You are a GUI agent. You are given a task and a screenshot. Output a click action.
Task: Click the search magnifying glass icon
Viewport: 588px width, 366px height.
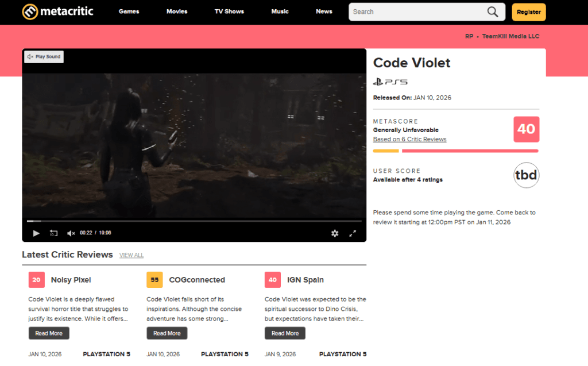[x=492, y=12]
